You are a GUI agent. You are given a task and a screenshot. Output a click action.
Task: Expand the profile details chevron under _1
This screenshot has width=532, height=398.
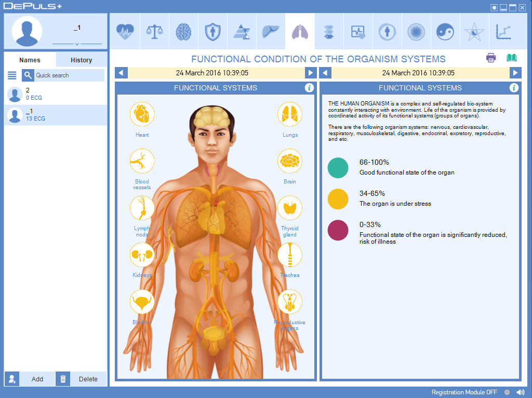(77, 44)
